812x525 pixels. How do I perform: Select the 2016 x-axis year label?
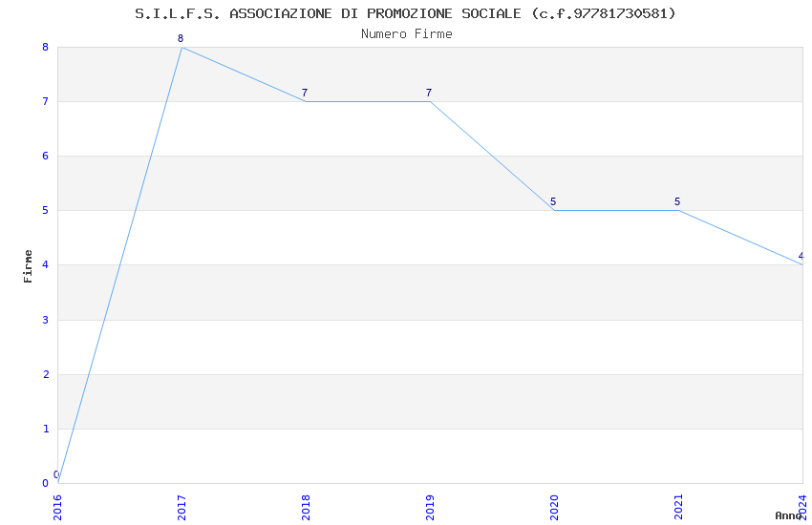coord(57,508)
